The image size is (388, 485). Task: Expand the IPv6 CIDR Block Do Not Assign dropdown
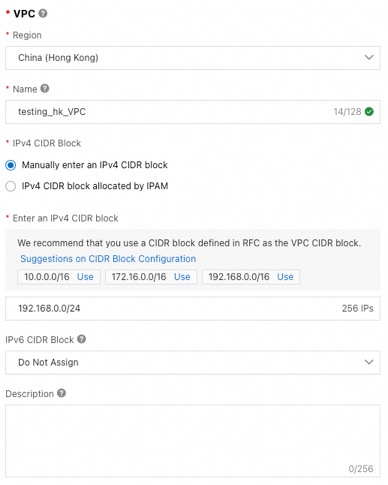193,362
